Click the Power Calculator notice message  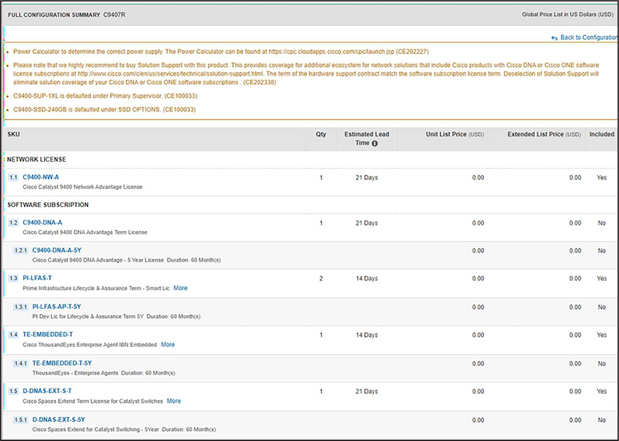221,52
